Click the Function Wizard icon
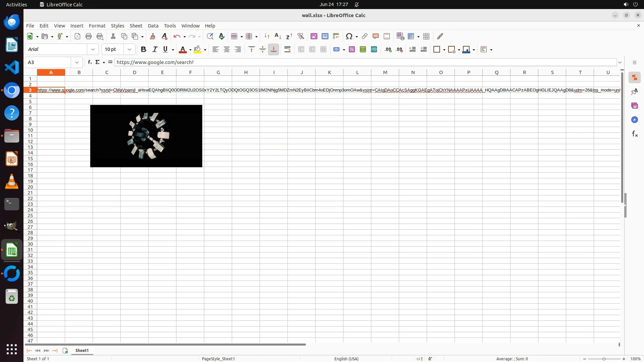 [x=90, y=62]
